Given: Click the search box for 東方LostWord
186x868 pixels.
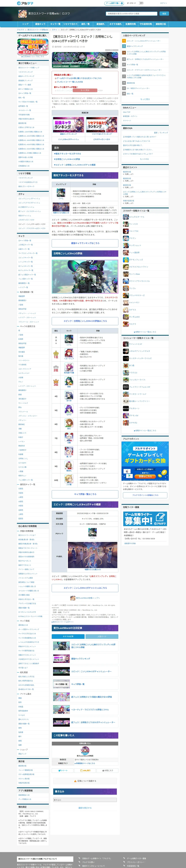Looking at the screenshot, I should coord(132,14).
